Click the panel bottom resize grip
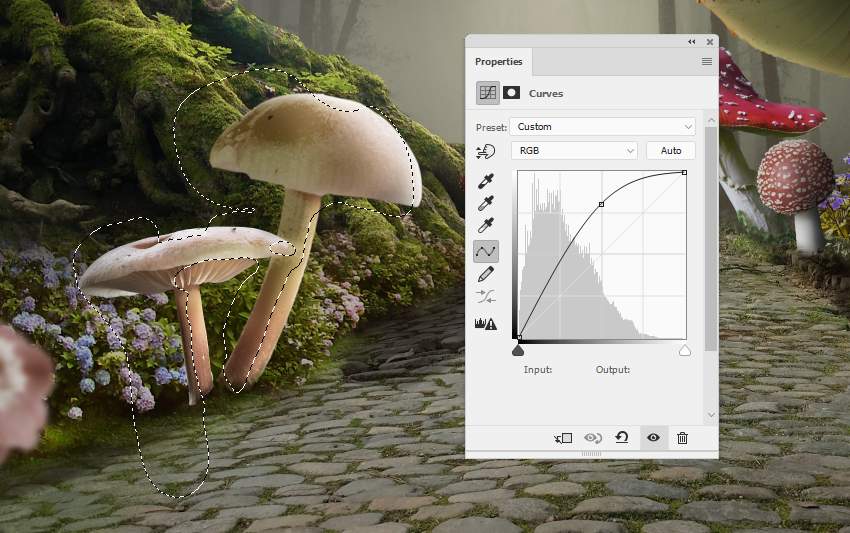This screenshot has height=533, width=850. click(x=591, y=454)
